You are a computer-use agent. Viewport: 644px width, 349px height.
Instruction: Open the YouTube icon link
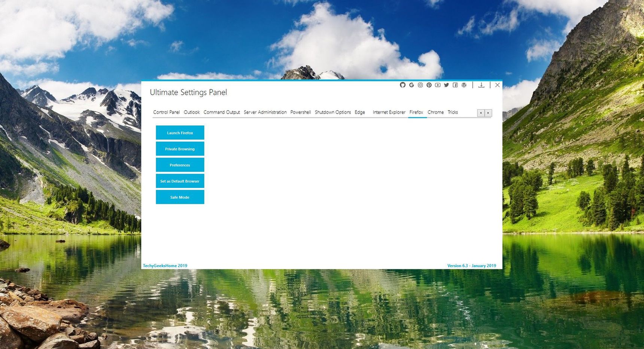pos(438,85)
